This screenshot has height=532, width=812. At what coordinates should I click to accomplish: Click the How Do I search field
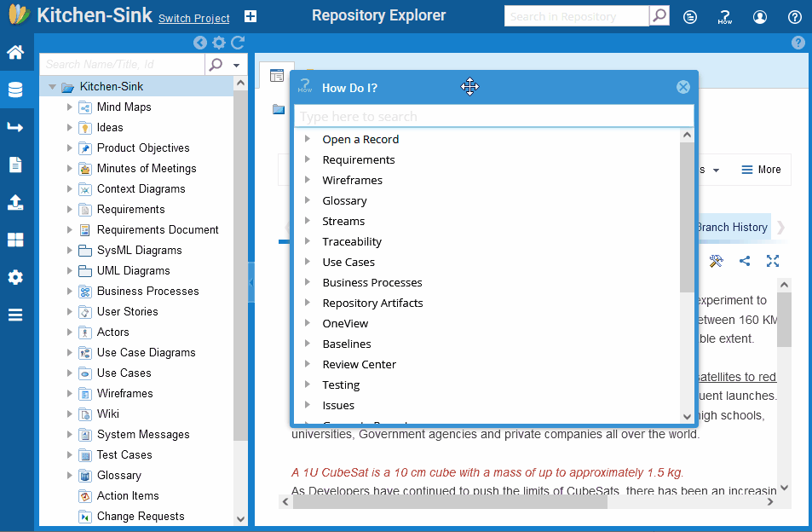pos(494,117)
